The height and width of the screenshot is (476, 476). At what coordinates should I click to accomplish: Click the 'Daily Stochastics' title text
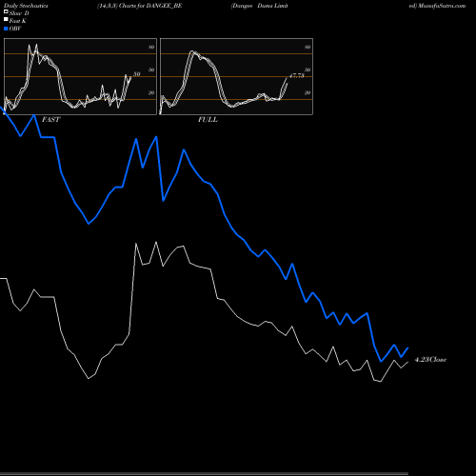[x=26, y=6]
